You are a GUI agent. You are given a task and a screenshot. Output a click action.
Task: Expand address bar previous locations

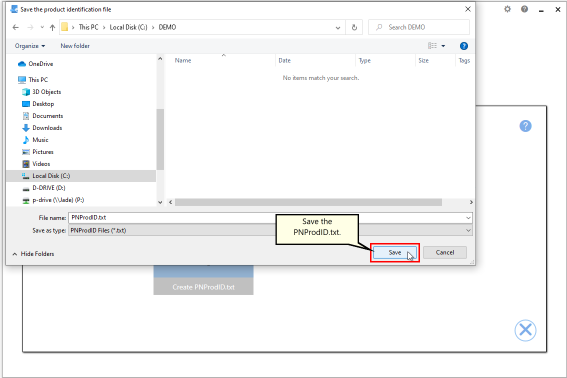pyautogui.click(x=338, y=27)
